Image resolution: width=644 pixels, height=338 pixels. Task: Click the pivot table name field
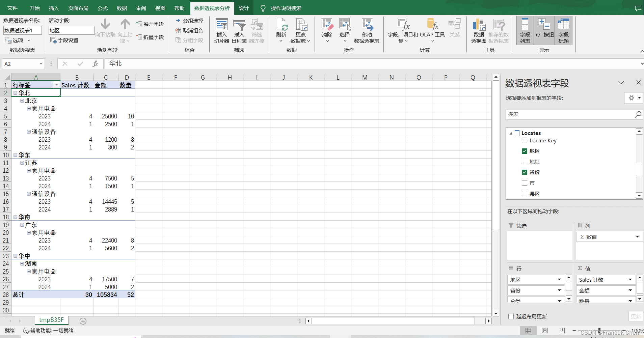point(23,30)
